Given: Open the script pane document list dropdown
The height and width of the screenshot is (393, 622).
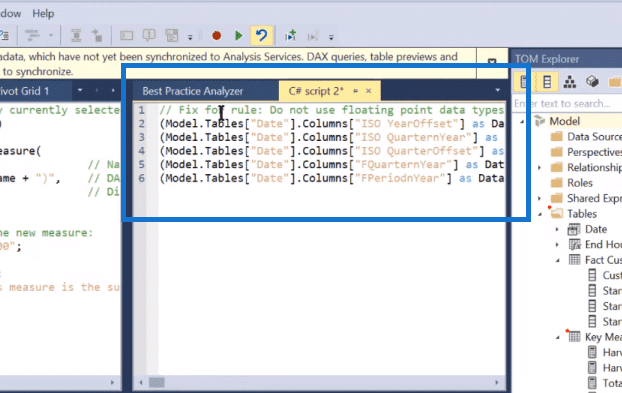Looking at the screenshot, I should pyautogui.click(x=497, y=90).
